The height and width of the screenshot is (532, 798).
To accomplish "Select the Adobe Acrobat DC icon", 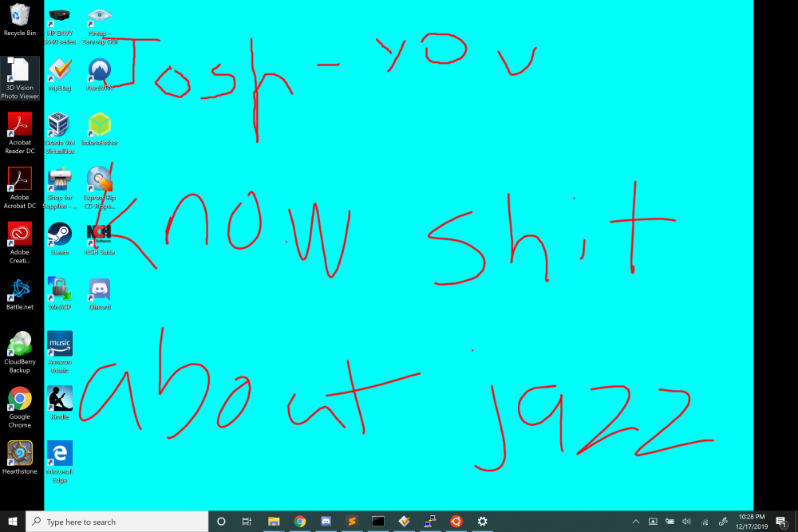I will pyautogui.click(x=20, y=187).
